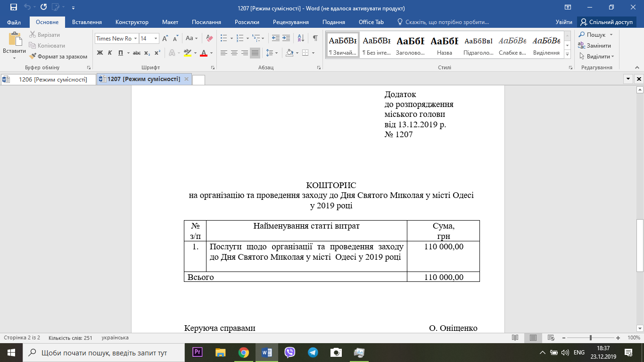Click the Увійти sign-in button
The width and height of the screenshot is (644, 362).
click(x=564, y=22)
